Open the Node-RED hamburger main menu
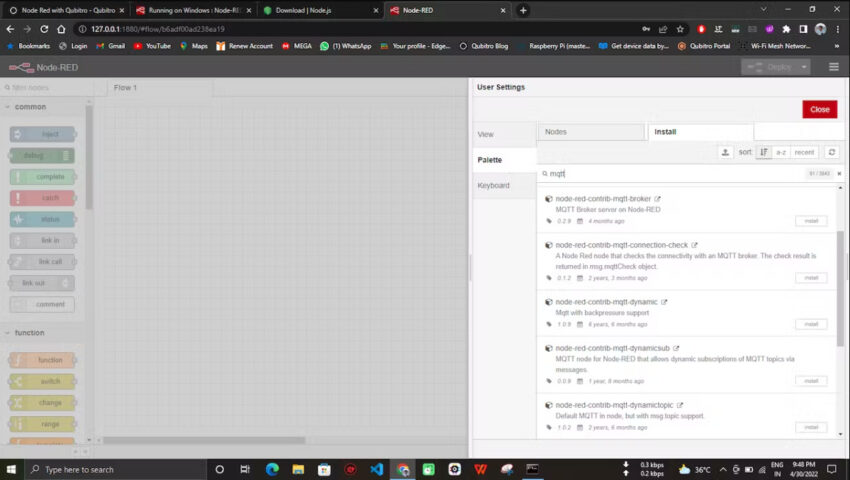Image resolution: width=850 pixels, height=480 pixels. click(833, 67)
